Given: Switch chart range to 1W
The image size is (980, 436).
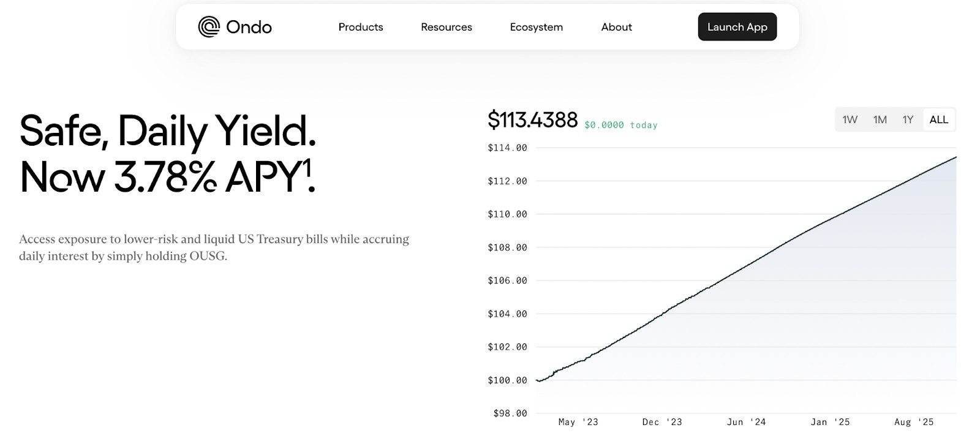Looking at the screenshot, I should coord(850,119).
